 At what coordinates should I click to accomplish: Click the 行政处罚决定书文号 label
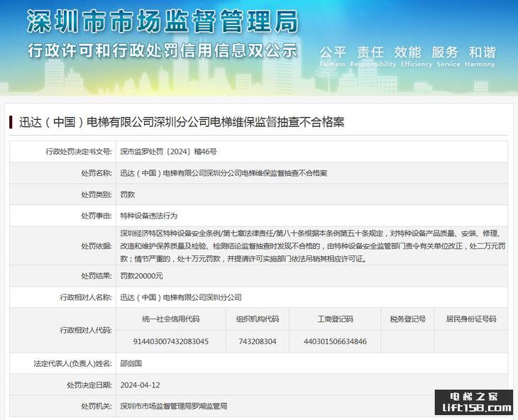(78, 152)
